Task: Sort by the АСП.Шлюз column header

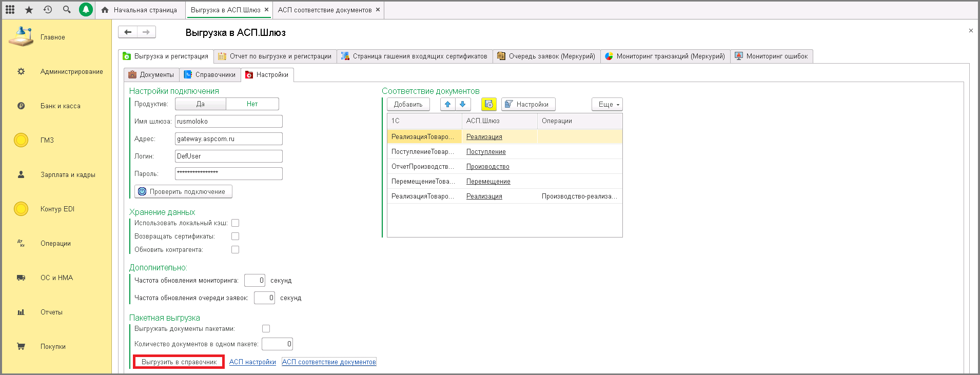Action: (500, 121)
